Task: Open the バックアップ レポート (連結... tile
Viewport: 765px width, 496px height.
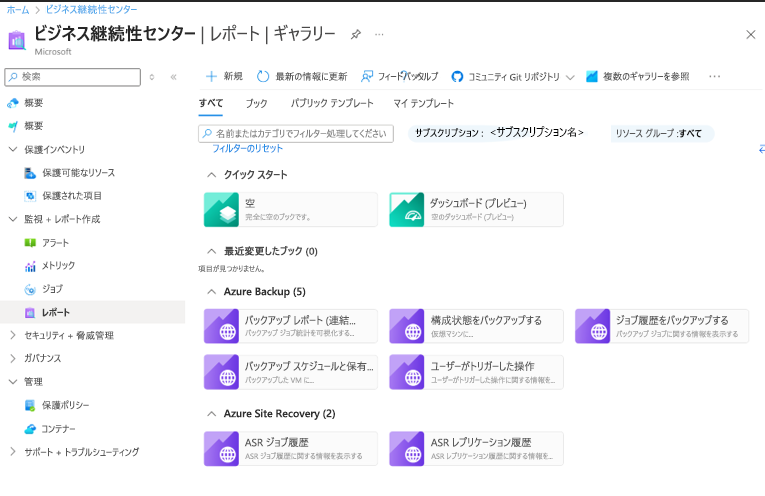Action: point(291,326)
